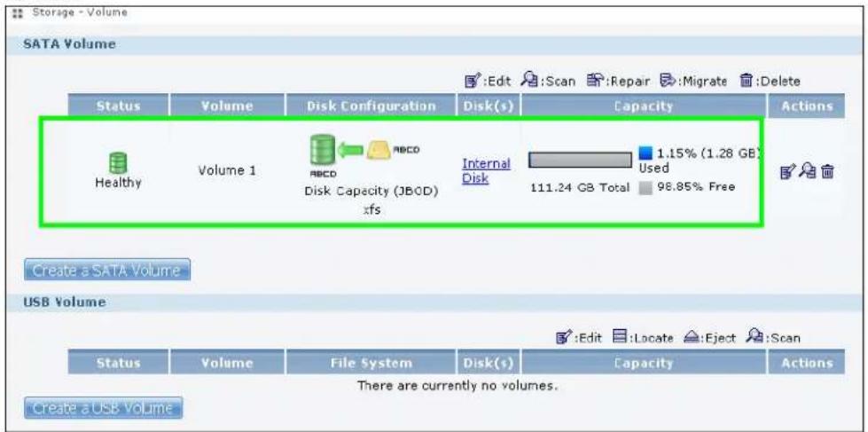
Task: Click the SATA table Status column header
Action: 118,106
